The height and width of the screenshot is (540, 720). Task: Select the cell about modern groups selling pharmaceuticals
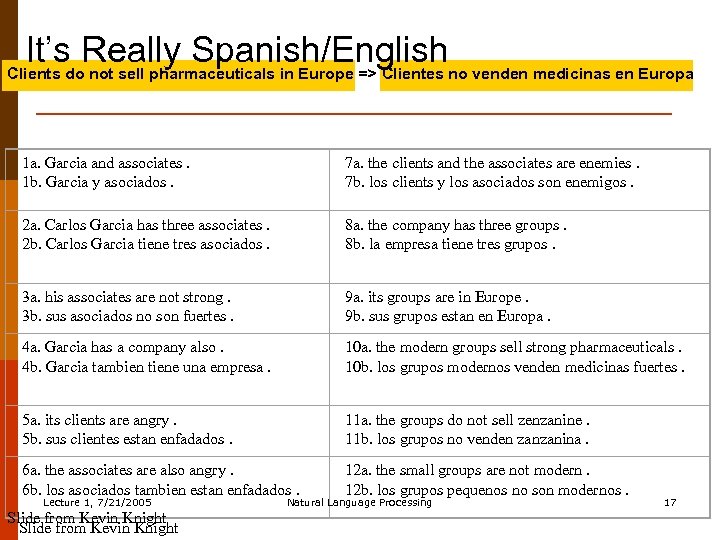point(515,356)
